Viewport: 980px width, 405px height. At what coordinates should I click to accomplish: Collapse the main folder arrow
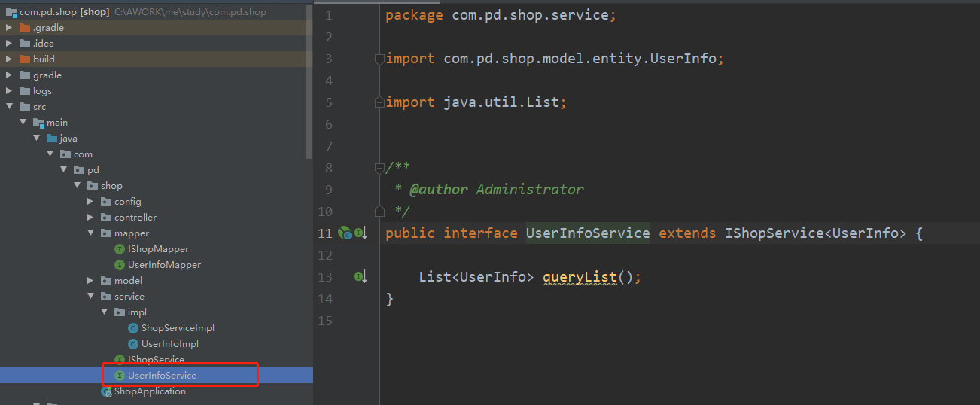23,122
